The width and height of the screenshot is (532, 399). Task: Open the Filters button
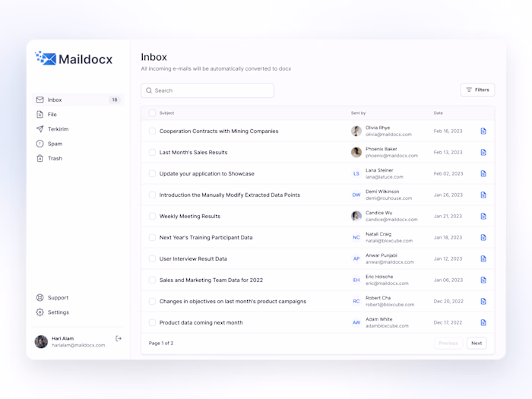[477, 90]
